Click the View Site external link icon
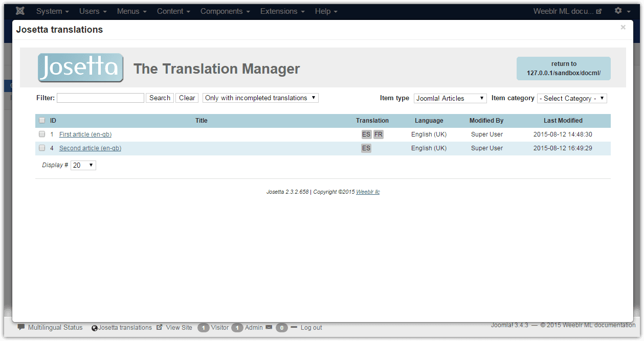 pos(159,327)
